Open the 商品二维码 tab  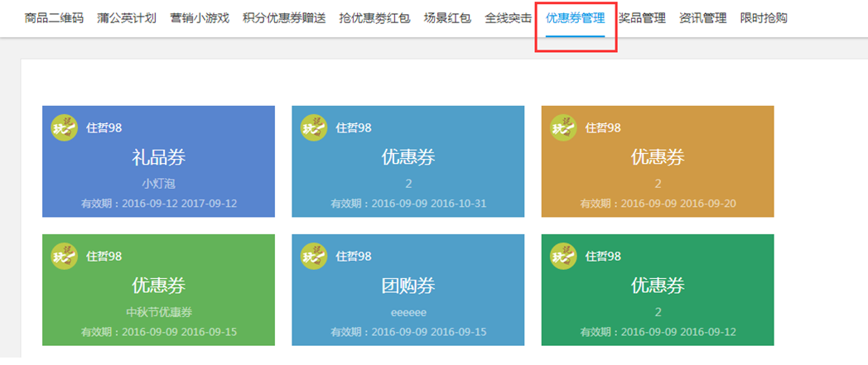[x=54, y=18]
